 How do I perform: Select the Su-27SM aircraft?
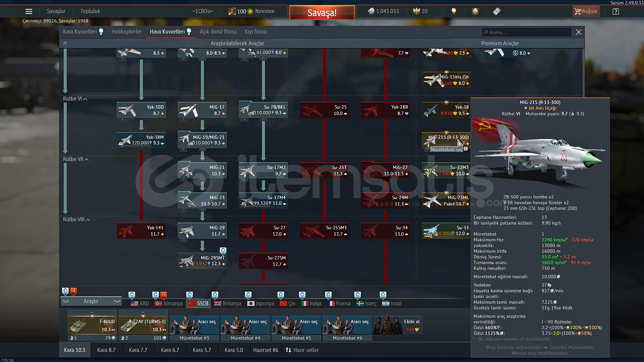pos(263,261)
